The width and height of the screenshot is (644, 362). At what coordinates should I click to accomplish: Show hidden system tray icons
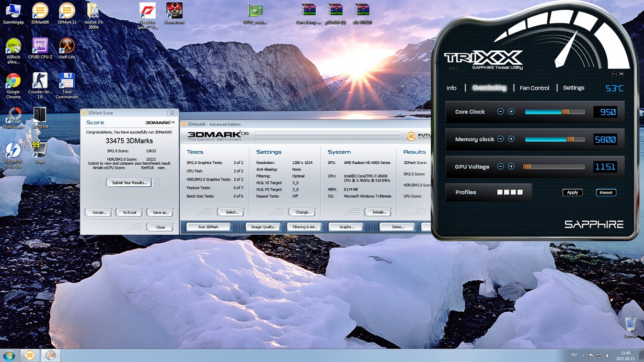tap(583, 355)
